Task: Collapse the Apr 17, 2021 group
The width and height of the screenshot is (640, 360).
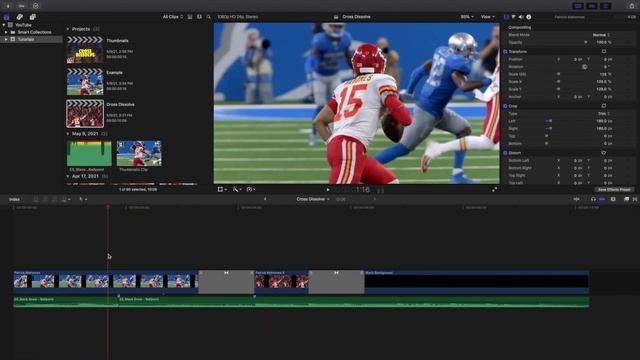Action: pyautogui.click(x=68, y=176)
